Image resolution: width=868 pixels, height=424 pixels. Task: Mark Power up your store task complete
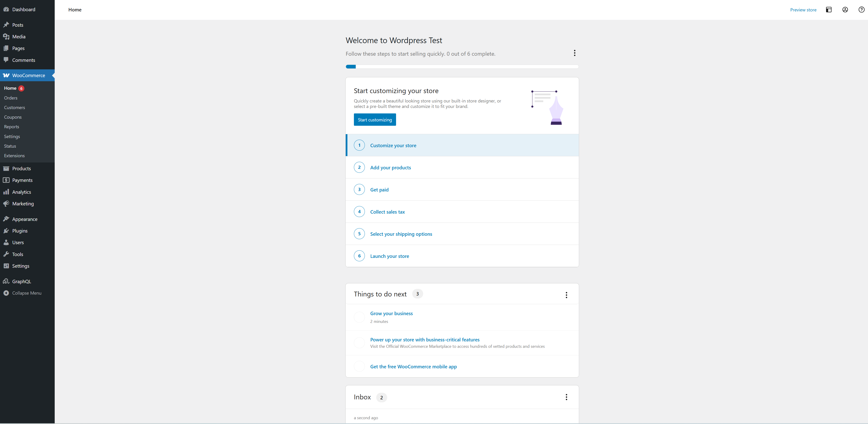359,343
